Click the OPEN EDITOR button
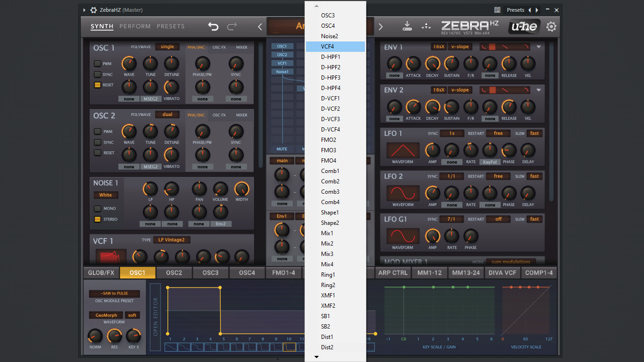Viewport: 644px width, 362px height. click(156, 317)
